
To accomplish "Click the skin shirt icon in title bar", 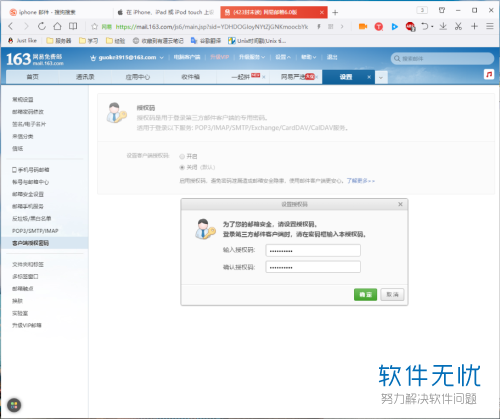I will 442,10.
